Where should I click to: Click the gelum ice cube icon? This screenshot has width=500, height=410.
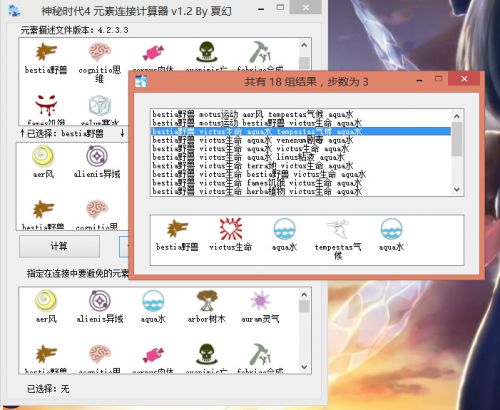[x=99, y=105]
